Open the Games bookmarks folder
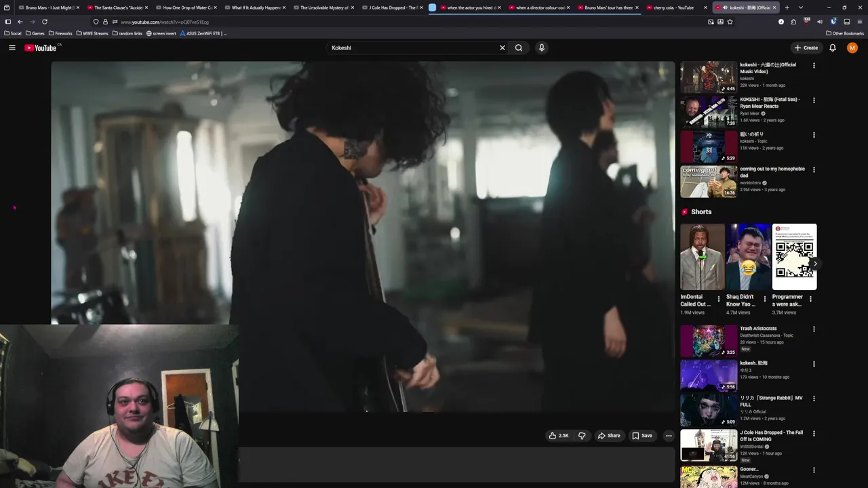 pyautogui.click(x=35, y=33)
